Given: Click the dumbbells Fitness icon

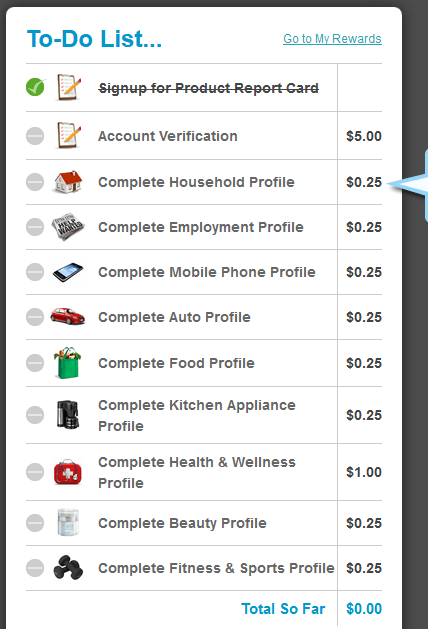Looking at the screenshot, I should (x=68, y=568).
